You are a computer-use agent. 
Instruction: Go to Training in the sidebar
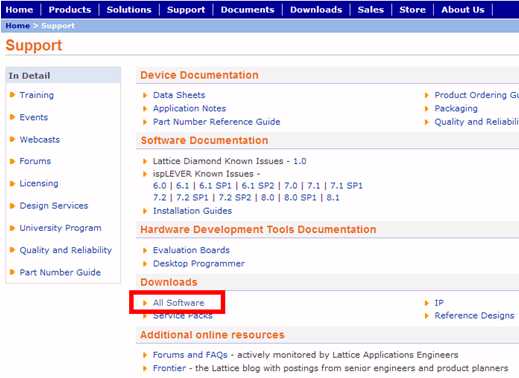(36, 95)
